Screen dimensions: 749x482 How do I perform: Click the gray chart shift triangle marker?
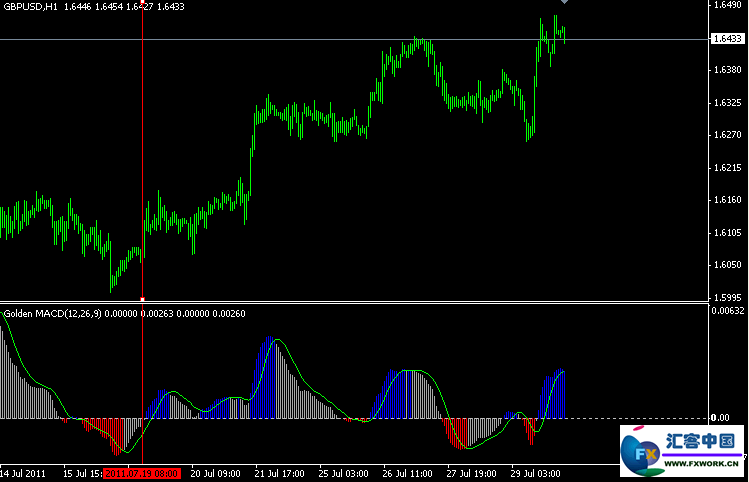click(564, 3)
